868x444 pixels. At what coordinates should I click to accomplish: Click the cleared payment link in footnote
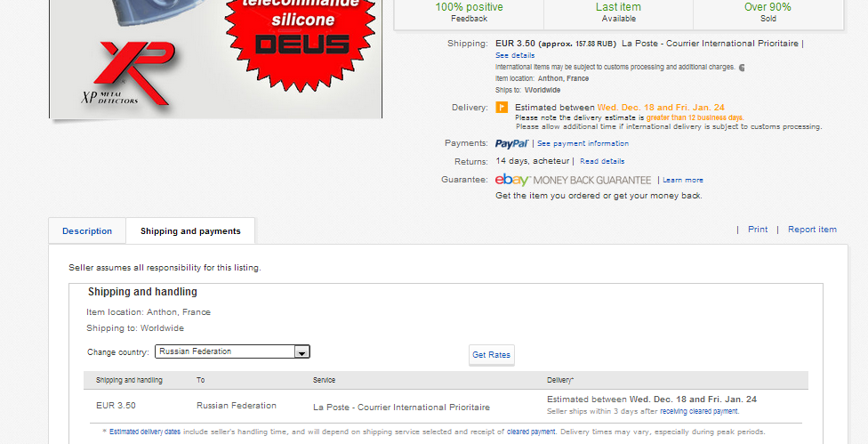click(x=530, y=432)
